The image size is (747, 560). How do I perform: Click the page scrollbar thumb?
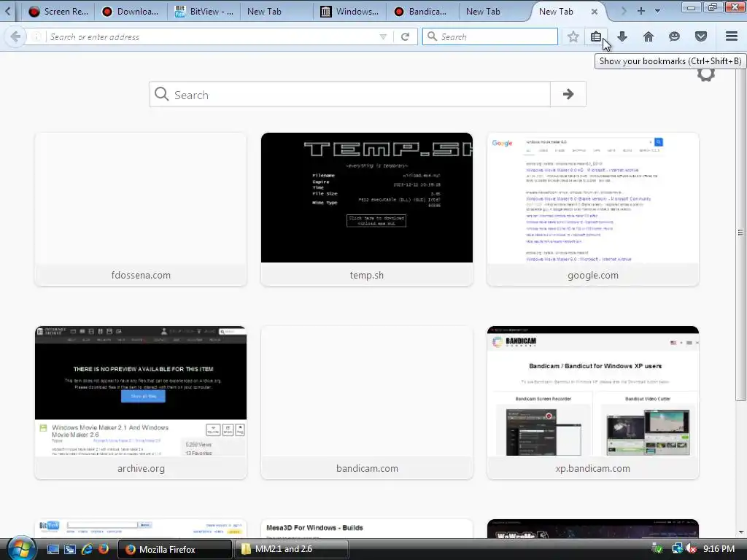[740, 233]
